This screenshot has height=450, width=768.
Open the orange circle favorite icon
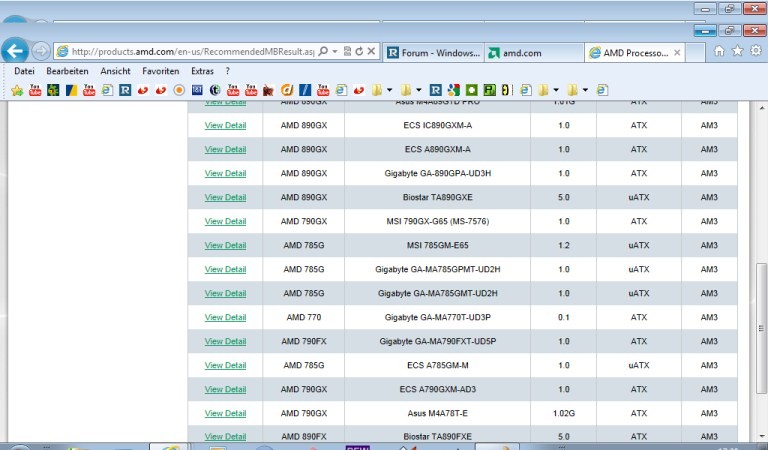179,90
